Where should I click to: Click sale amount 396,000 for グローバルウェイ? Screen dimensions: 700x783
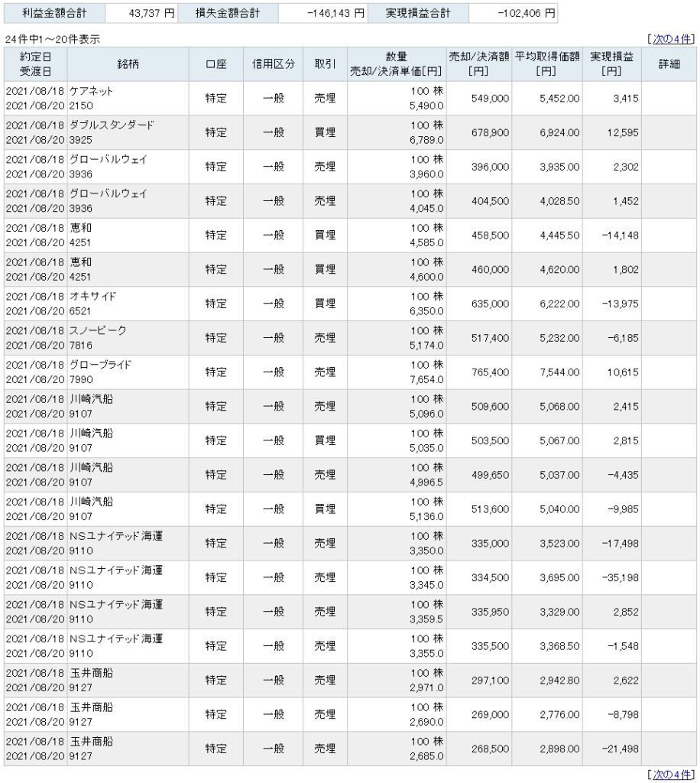click(491, 167)
